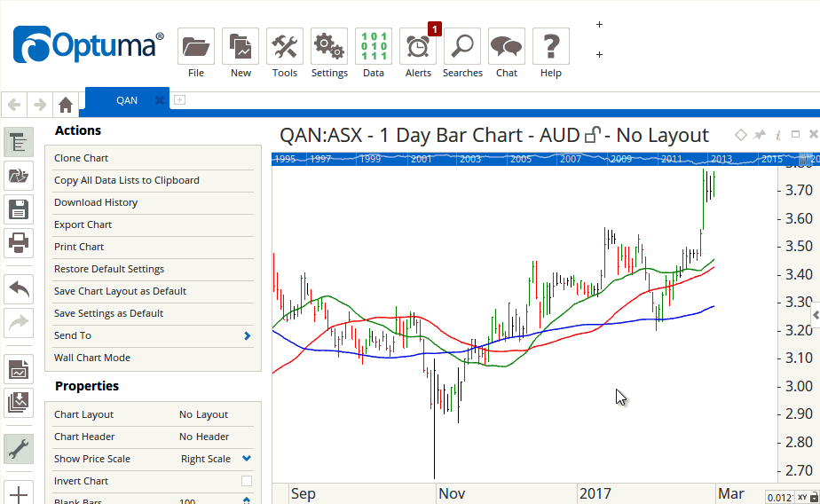Select Clone Chart action
This screenshot has width=820, height=504.
pyautogui.click(x=153, y=158)
